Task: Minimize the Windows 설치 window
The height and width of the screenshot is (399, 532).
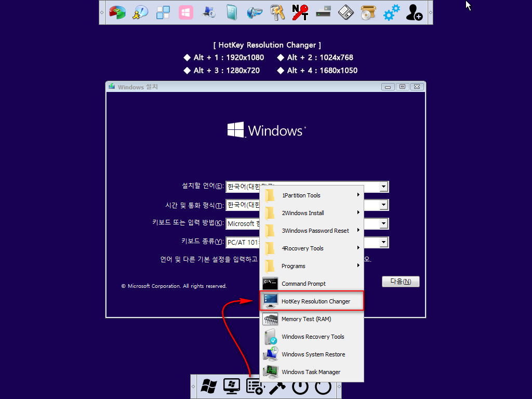Action: tap(388, 87)
